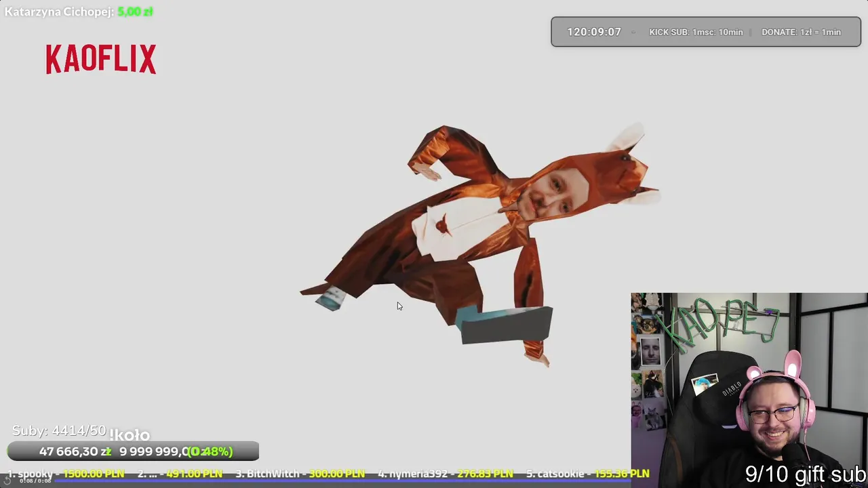Click the replay icon at video bottom-left
Screen dimensions: 868x488
[x=7, y=481]
